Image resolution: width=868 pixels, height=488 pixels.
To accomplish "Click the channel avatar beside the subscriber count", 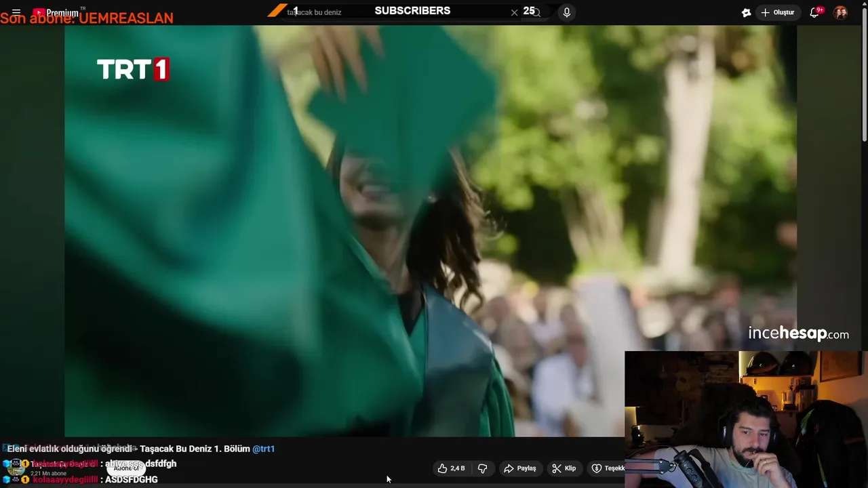I will (16, 468).
